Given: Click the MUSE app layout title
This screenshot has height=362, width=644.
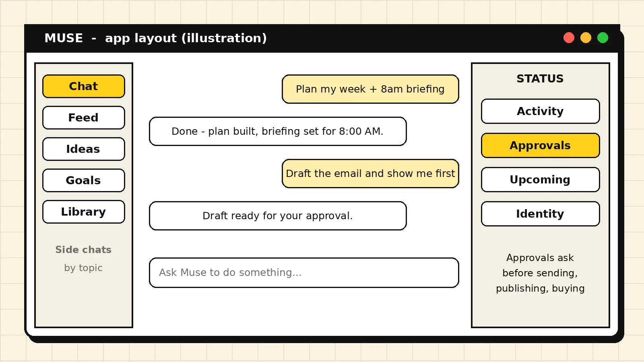Looking at the screenshot, I should (x=155, y=38).
